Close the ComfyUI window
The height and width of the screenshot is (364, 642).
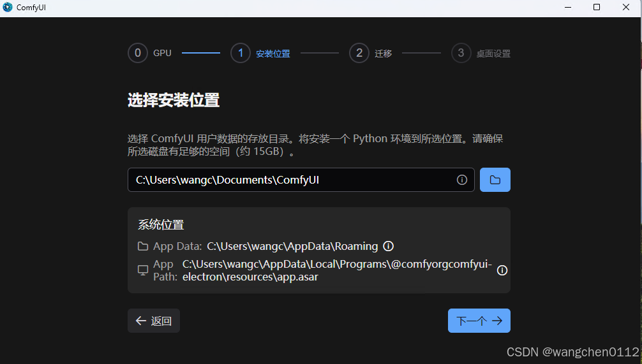(x=625, y=8)
